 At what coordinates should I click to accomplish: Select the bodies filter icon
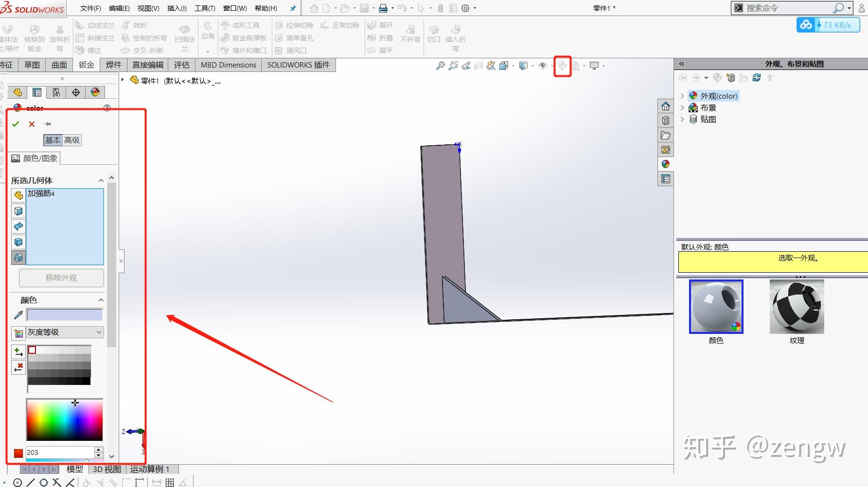(18, 242)
